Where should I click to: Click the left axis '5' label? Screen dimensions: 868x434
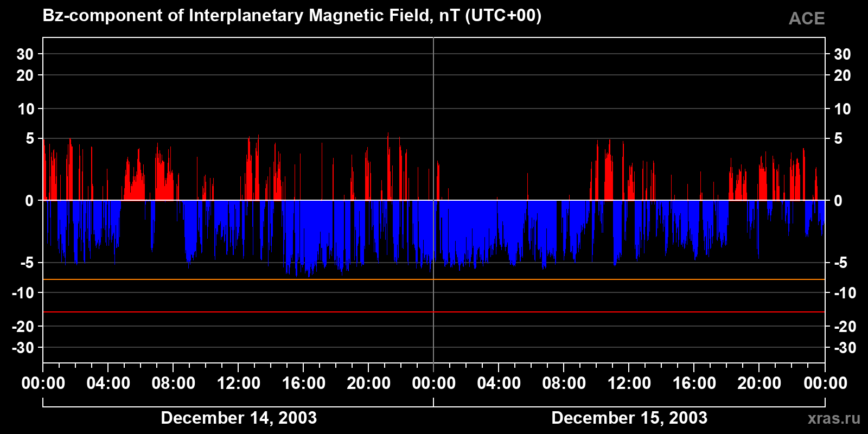[30, 139]
